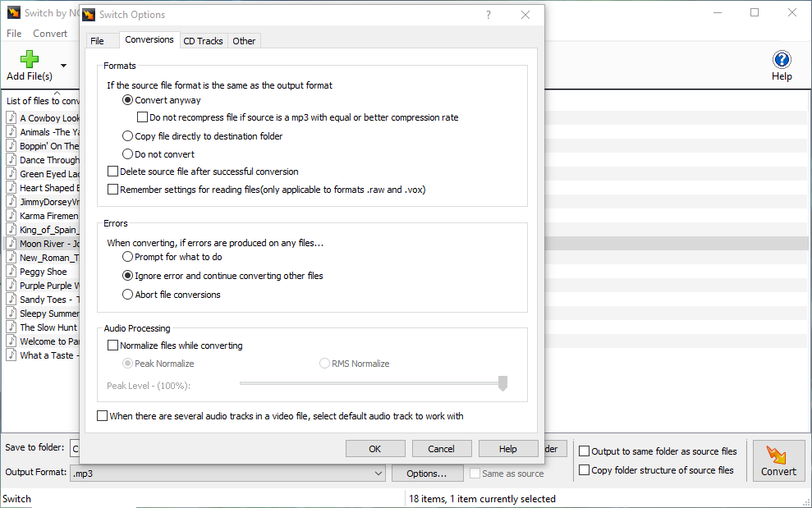Click the music note icon beside Peggy Shoe
812x508 pixels.
pos(11,271)
